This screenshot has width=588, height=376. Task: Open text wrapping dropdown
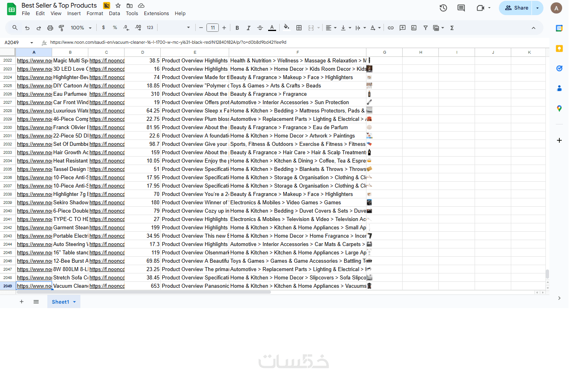point(360,28)
